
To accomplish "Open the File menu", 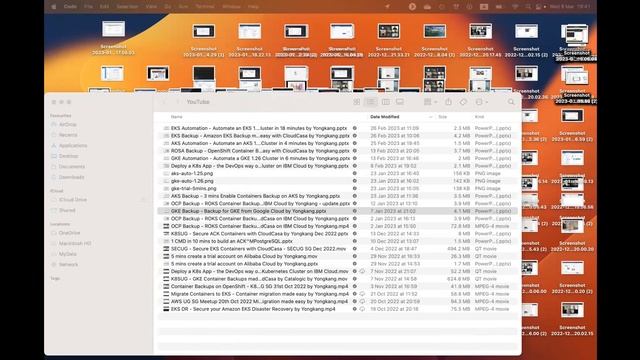I will 88,7.
